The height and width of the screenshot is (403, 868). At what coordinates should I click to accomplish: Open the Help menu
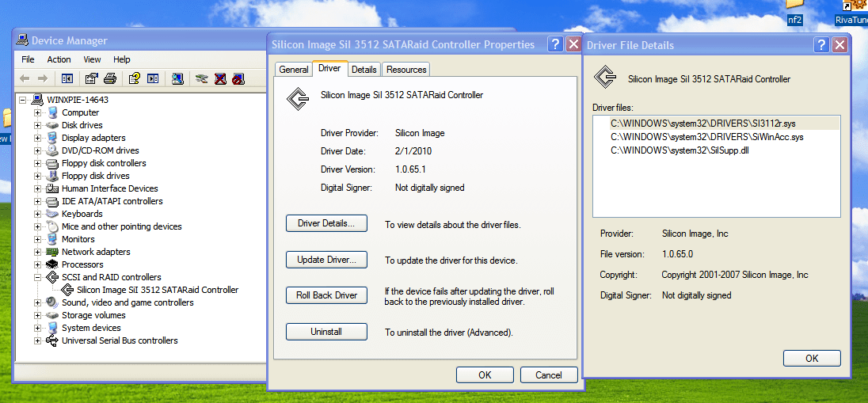122,59
